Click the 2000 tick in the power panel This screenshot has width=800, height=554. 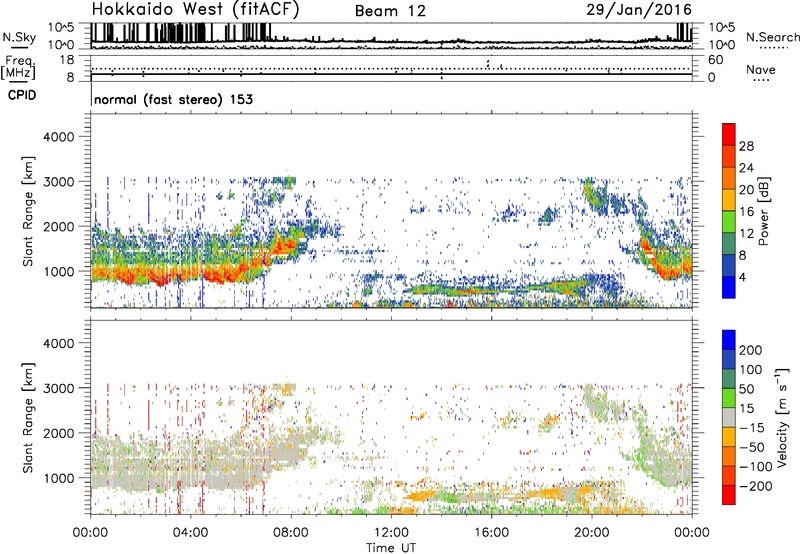click(59, 226)
